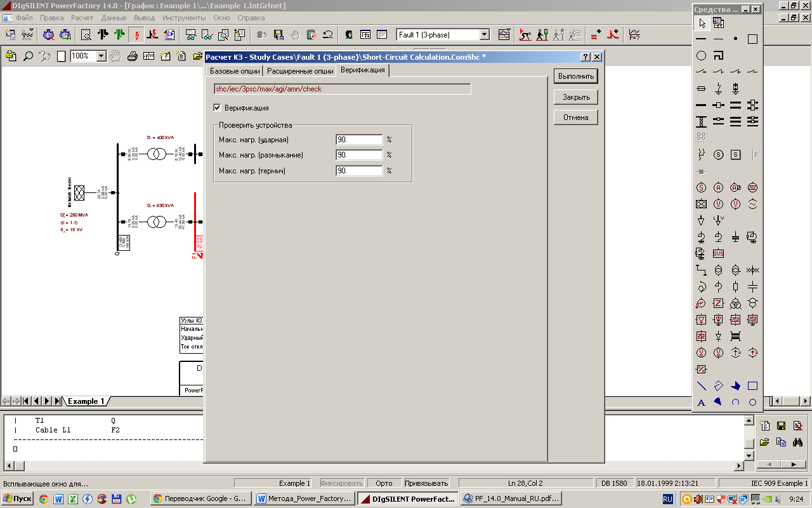812x508 pixels.
Task: Click the Закрыть button
Action: 575,97
